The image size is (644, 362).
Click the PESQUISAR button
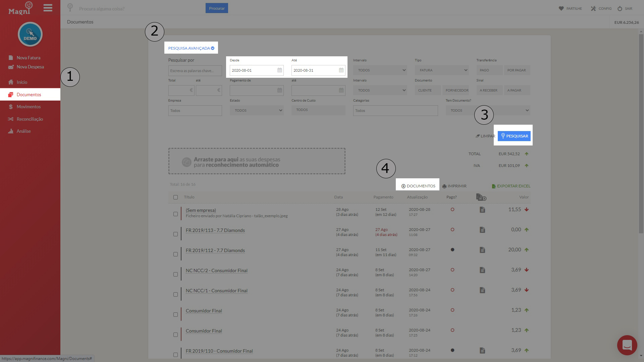click(514, 136)
